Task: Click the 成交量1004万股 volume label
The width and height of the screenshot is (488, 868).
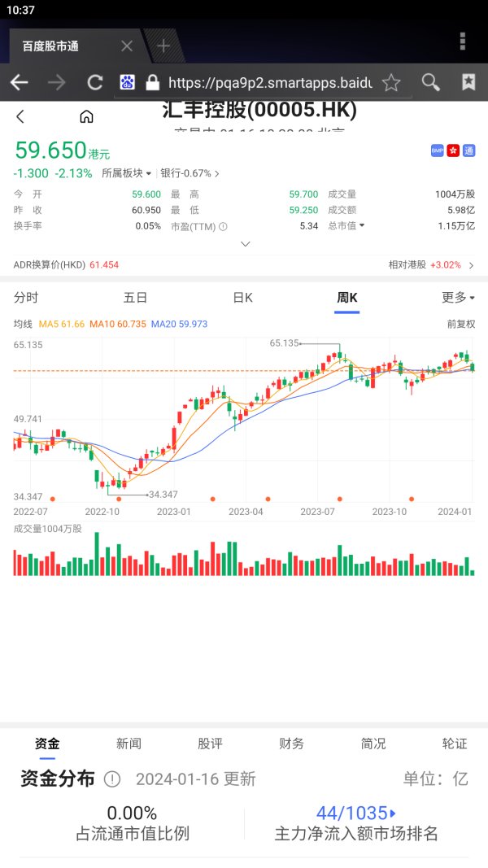Action: [x=48, y=529]
